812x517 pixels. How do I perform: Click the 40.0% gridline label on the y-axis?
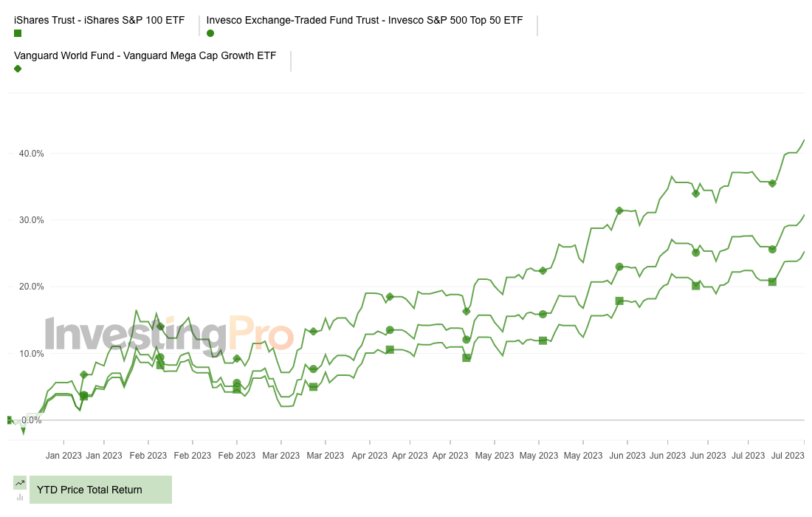30,153
